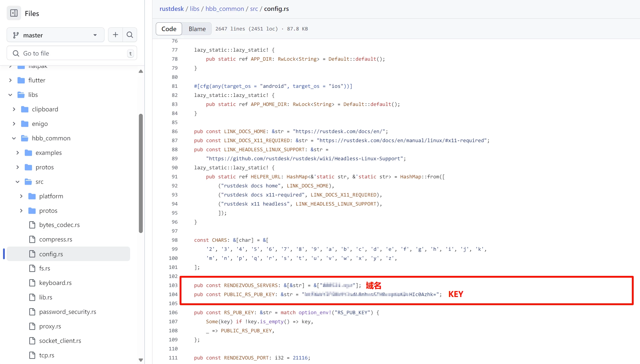The width and height of the screenshot is (640, 364).
Task: Go to rustdesk repository breadcrumb link
Action: coord(171,9)
